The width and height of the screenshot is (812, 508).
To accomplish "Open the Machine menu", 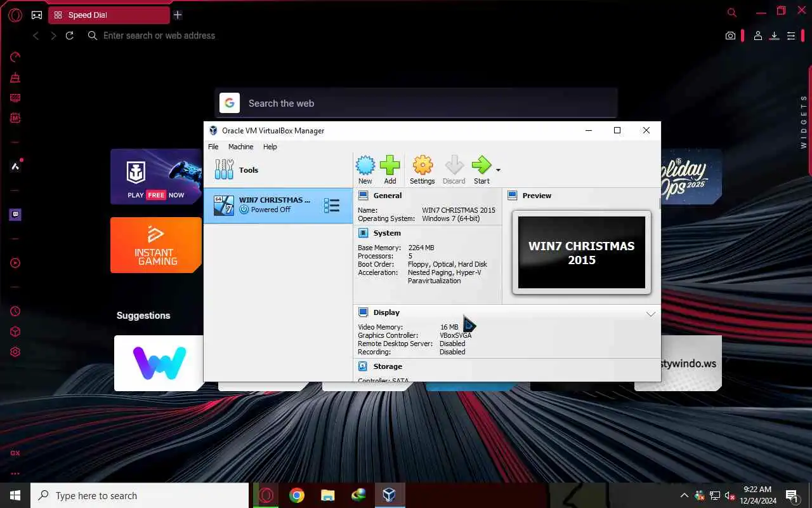I will 240,147.
